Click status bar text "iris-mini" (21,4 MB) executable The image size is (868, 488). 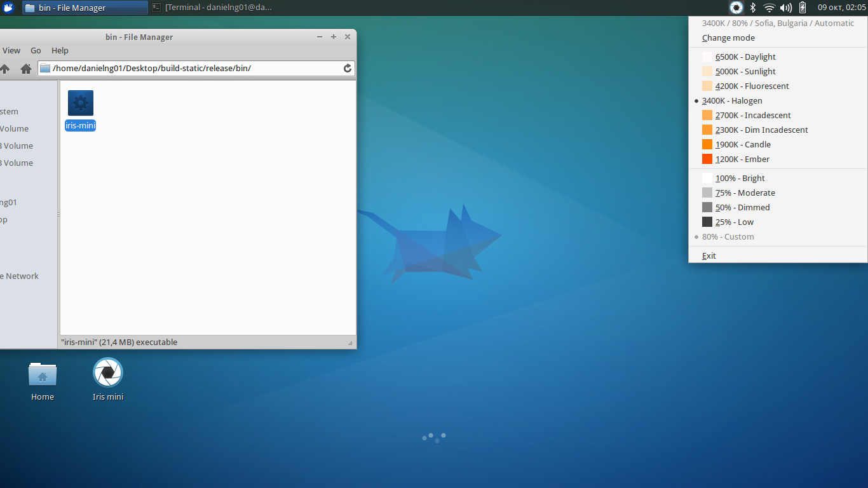pyautogui.click(x=119, y=342)
